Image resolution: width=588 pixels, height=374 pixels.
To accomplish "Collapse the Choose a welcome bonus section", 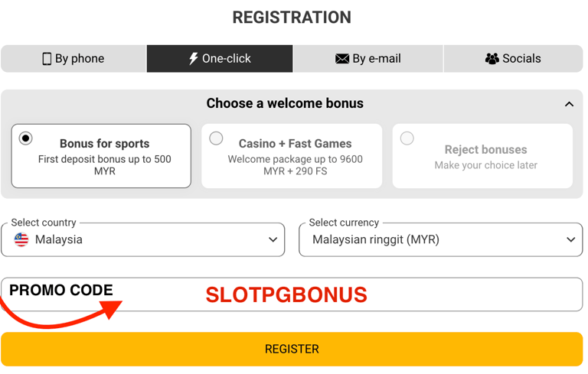I will tap(569, 104).
